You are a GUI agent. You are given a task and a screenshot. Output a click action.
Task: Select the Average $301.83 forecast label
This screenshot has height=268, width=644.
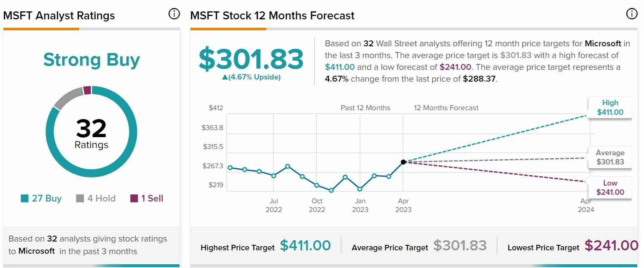point(610,157)
